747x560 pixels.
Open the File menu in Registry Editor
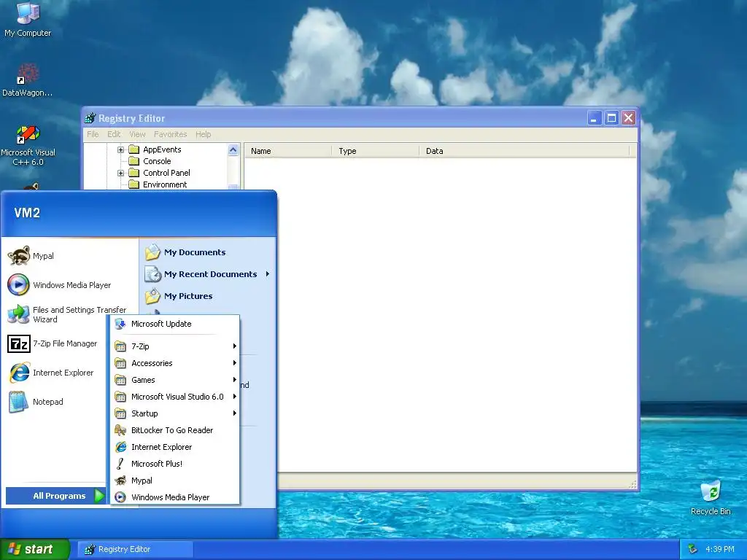click(93, 134)
